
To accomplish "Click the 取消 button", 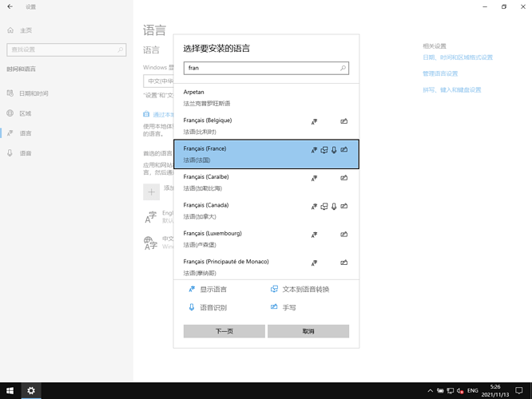I will 308,331.
